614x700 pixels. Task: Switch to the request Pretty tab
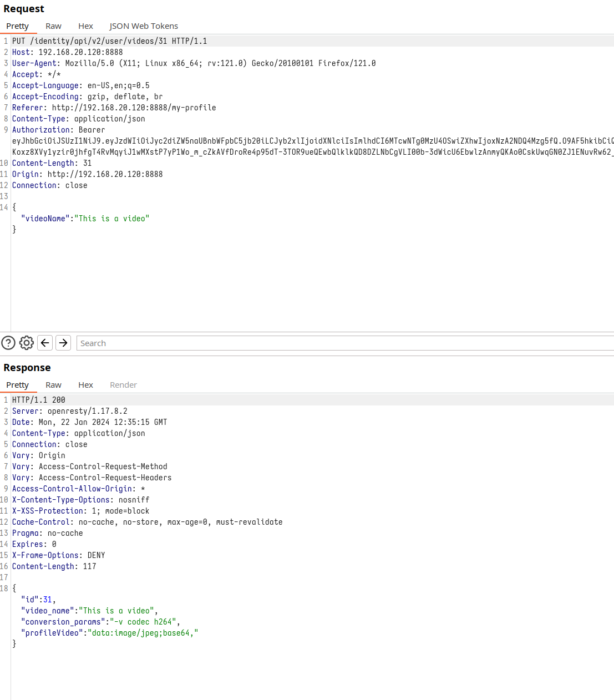pos(18,26)
